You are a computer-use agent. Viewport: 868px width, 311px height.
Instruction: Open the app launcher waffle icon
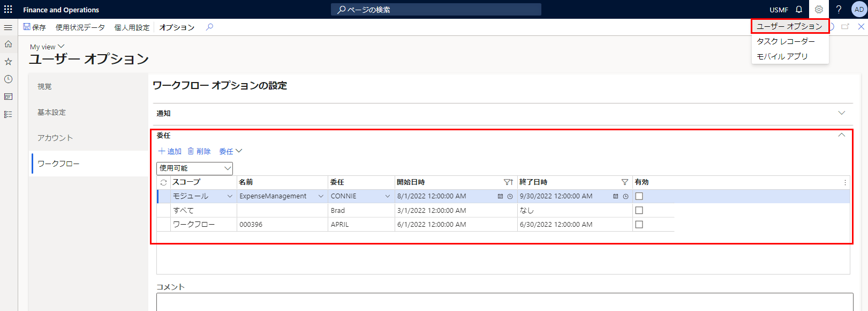[8, 9]
